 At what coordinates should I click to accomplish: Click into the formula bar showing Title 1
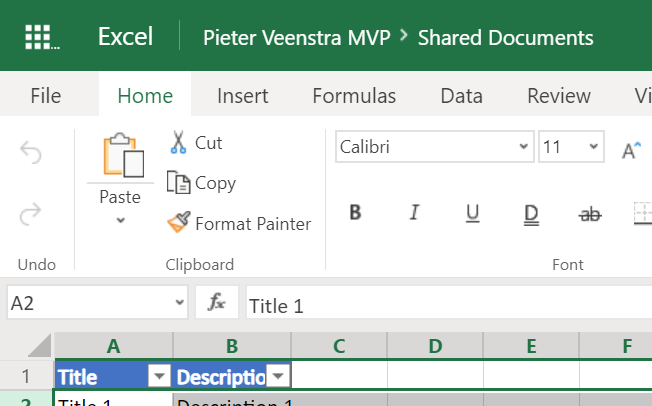point(449,303)
